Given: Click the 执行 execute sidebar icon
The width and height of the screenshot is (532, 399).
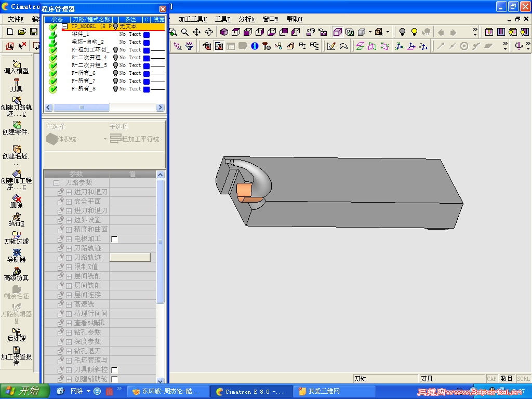Looking at the screenshot, I should click(x=16, y=220).
